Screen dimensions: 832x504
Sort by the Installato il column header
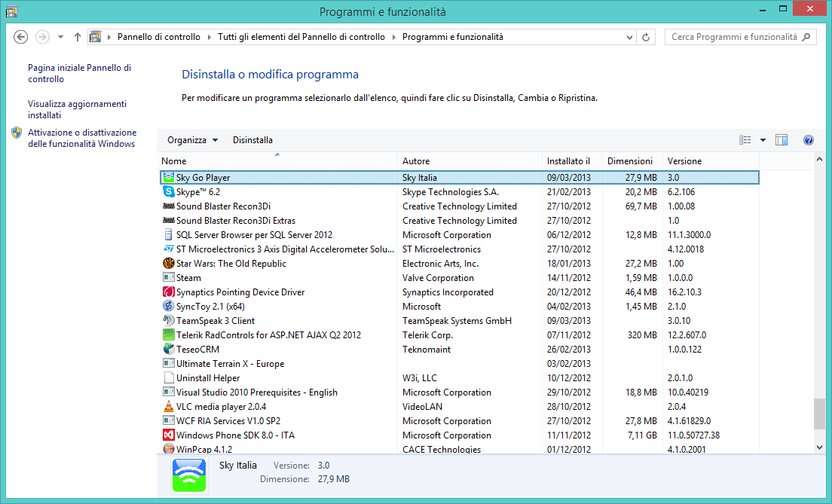tap(572, 160)
